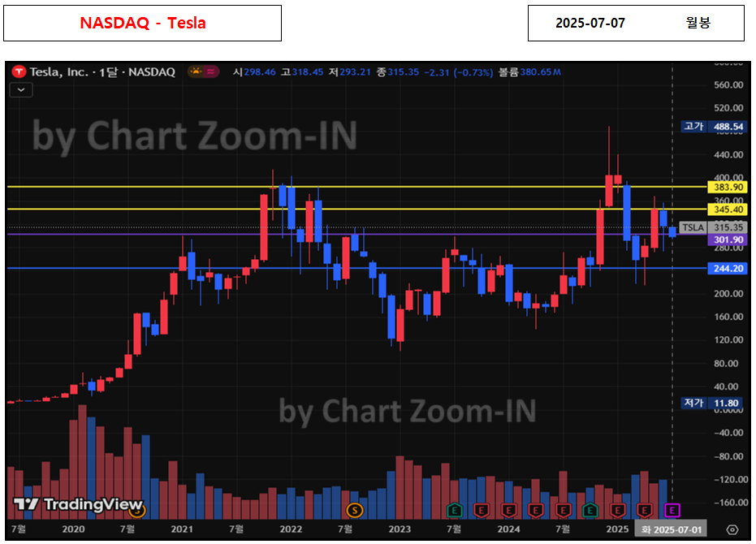Select the blue 244.20 price label
The image size is (756, 544).
pyautogui.click(x=728, y=268)
